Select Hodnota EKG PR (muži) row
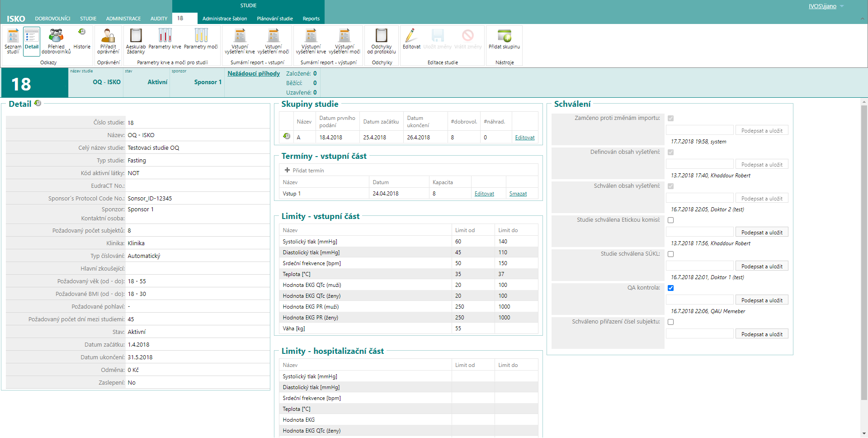 pyautogui.click(x=409, y=307)
